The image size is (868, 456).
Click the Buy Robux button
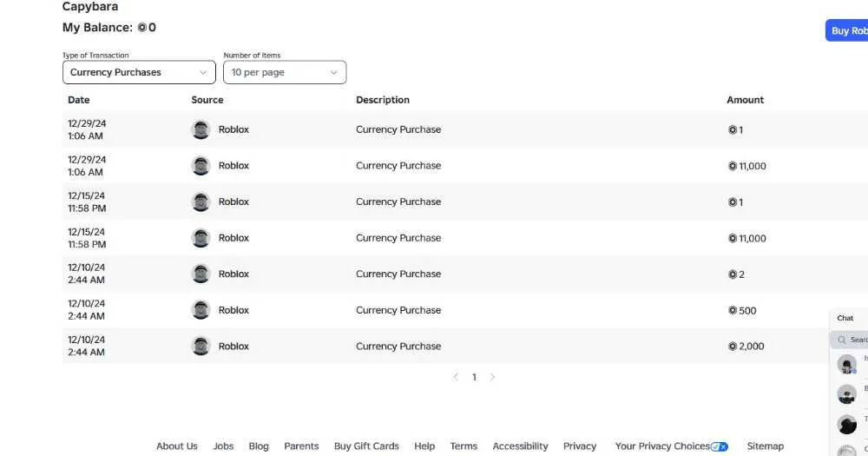847,30
